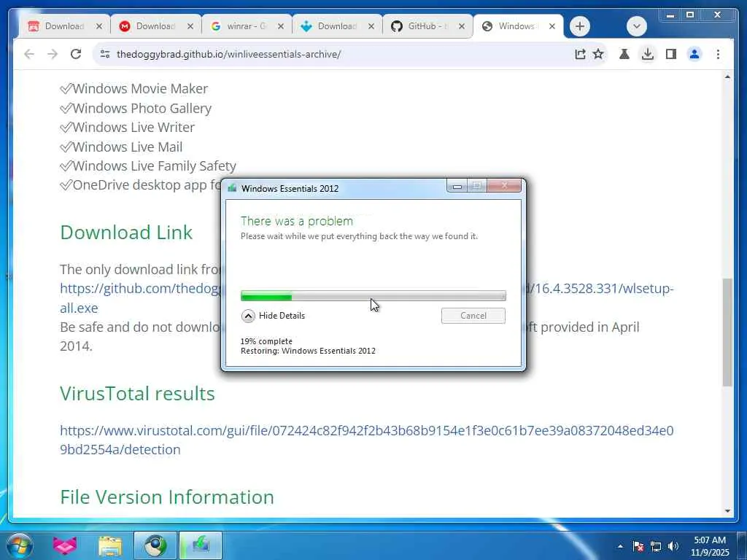Open the profile avatar menu

(x=694, y=54)
